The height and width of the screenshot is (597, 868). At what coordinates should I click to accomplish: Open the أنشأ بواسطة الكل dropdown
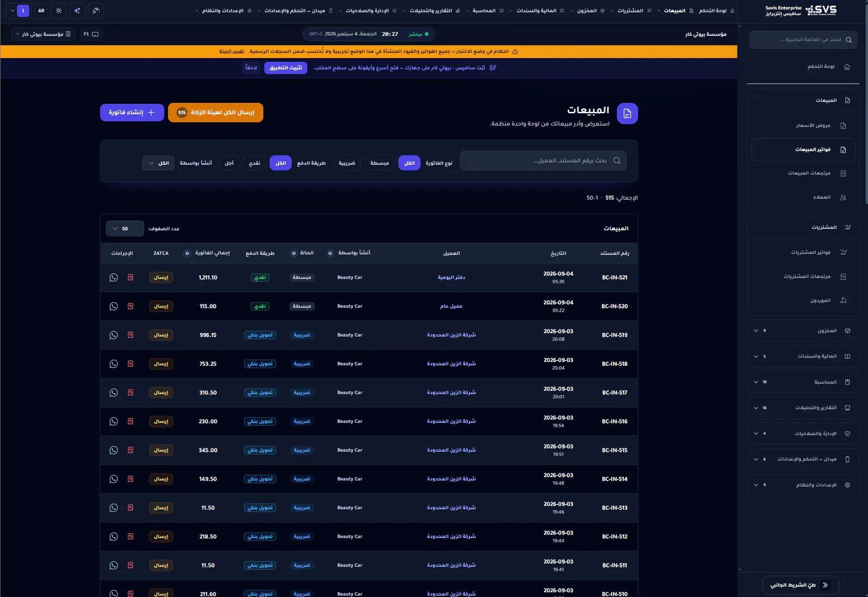click(159, 163)
